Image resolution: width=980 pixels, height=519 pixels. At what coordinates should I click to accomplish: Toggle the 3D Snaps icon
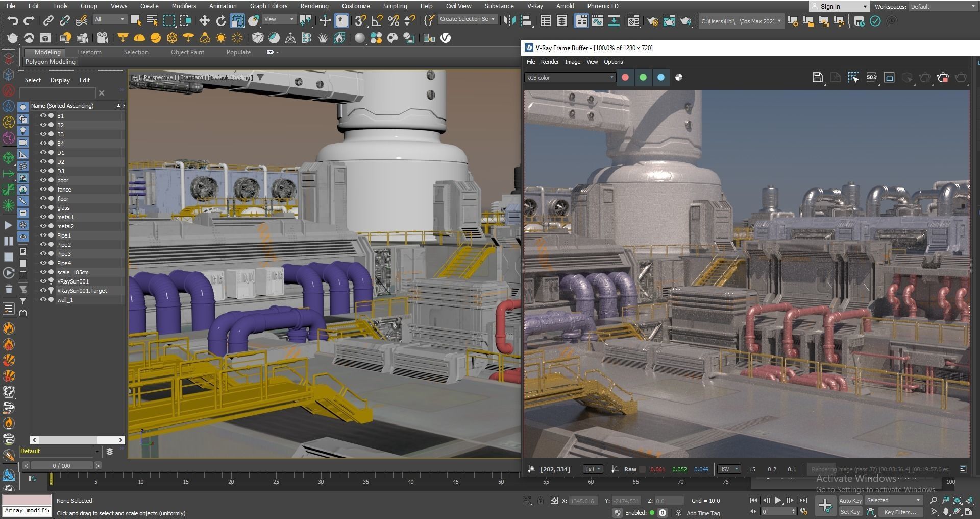360,21
